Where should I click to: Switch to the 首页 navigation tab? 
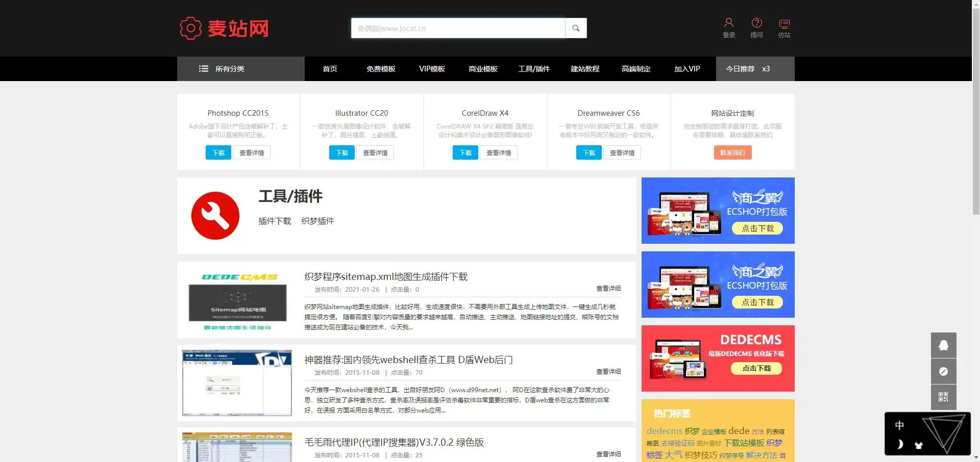(x=329, y=69)
